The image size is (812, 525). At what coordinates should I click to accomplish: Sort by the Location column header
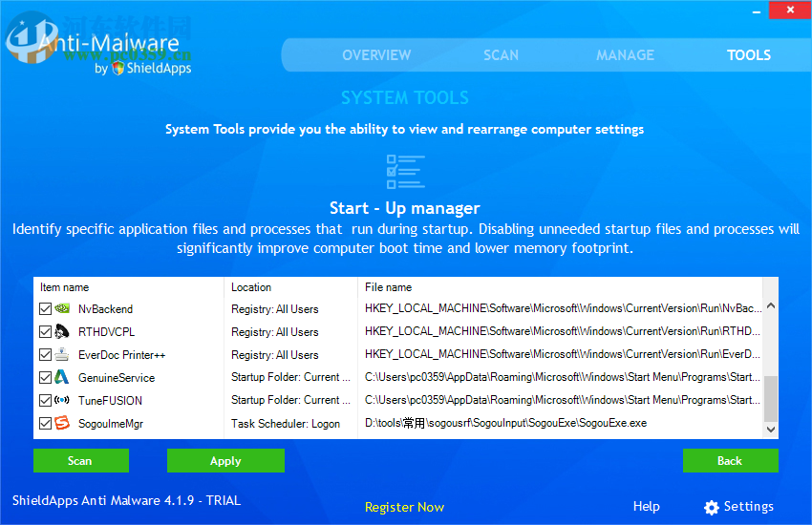click(x=290, y=287)
